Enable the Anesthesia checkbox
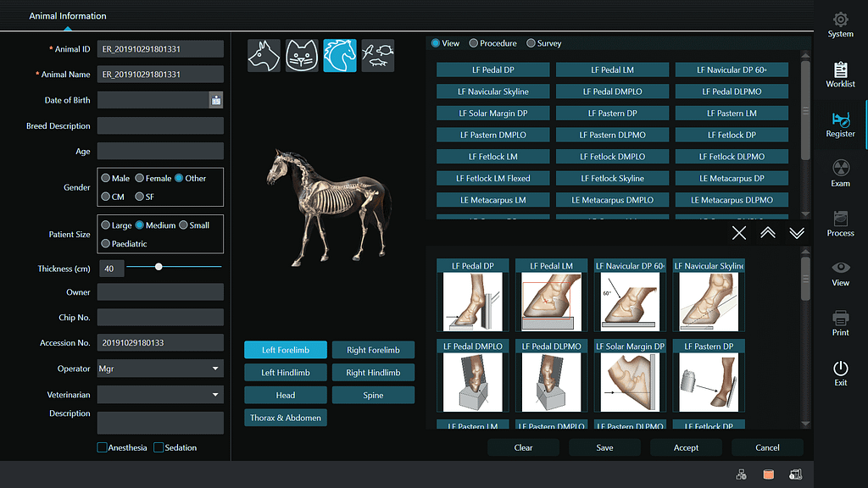The height and width of the screenshot is (488, 868). tap(103, 447)
